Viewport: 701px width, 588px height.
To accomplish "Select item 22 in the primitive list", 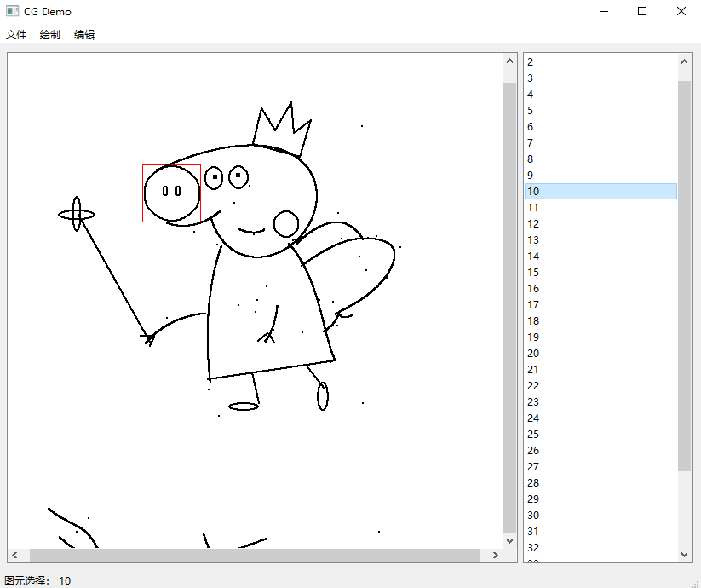I will 600,385.
